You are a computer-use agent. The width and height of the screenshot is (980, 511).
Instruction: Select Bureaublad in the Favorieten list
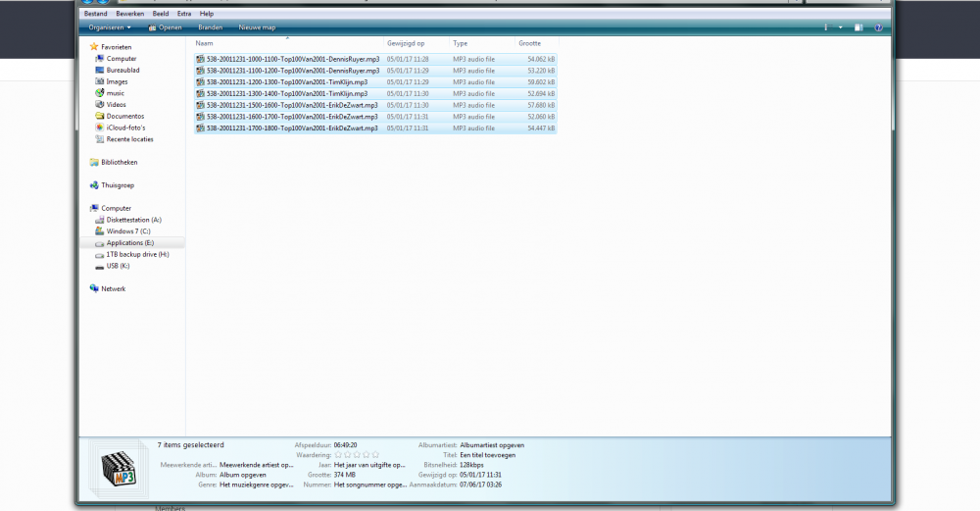pyautogui.click(x=123, y=71)
